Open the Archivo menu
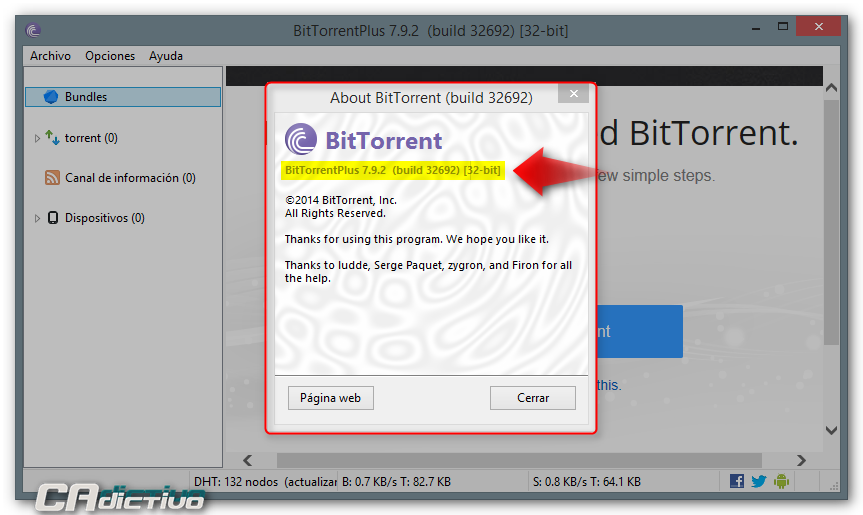Viewport: 863px width, 515px height. point(50,56)
